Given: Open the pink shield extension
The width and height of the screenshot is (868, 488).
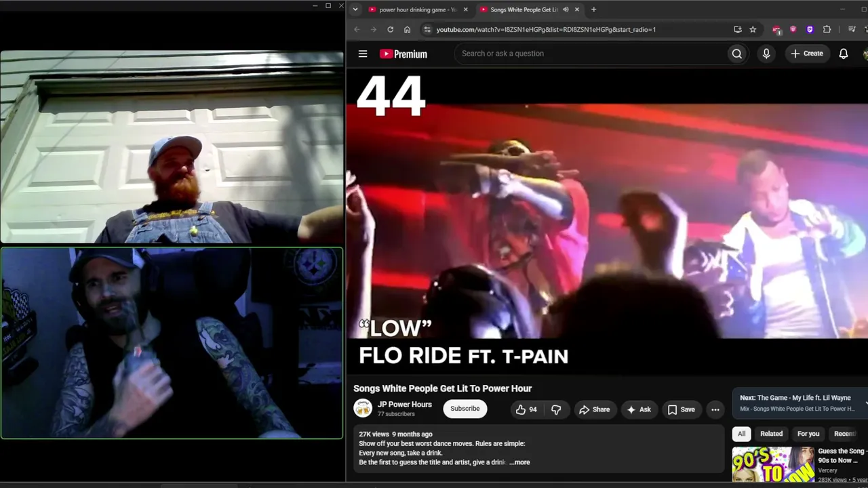Looking at the screenshot, I should (x=793, y=29).
